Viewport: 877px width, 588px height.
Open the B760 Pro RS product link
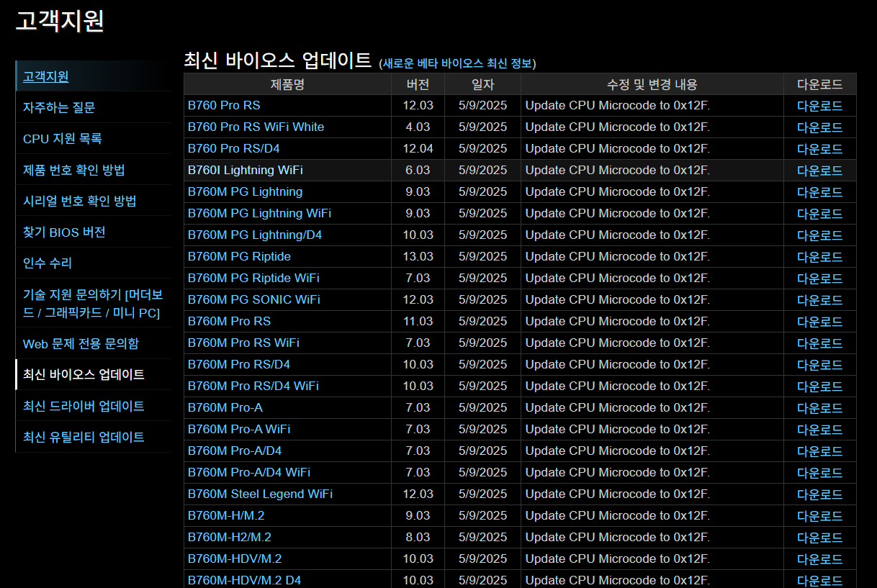[224, 105]
